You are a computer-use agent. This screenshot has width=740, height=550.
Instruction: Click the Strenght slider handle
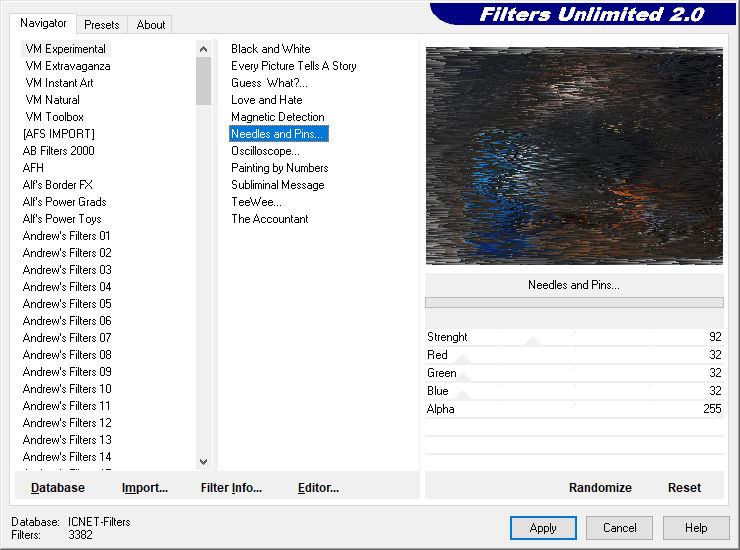coord(532,341)
